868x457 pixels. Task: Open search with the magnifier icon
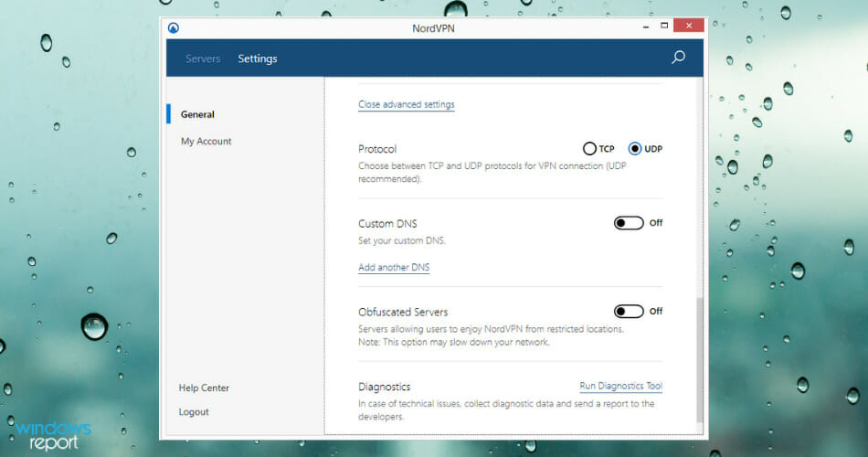(x=678, y=57)
